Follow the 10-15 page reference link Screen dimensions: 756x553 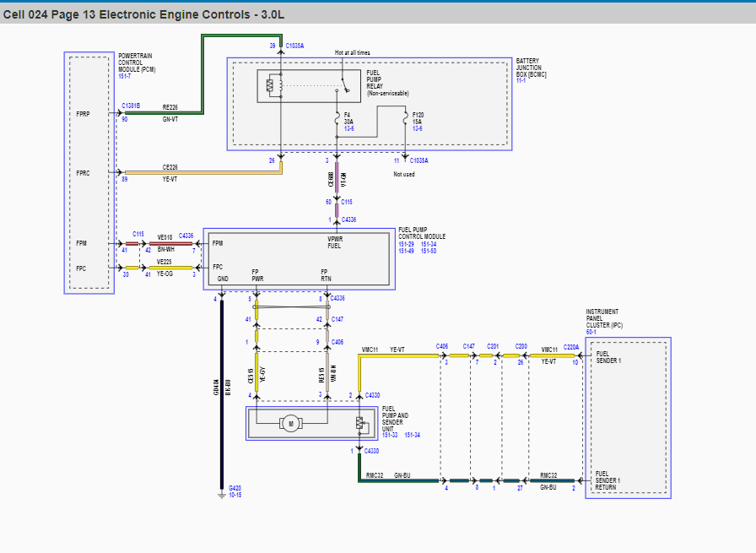pos(235,495)
